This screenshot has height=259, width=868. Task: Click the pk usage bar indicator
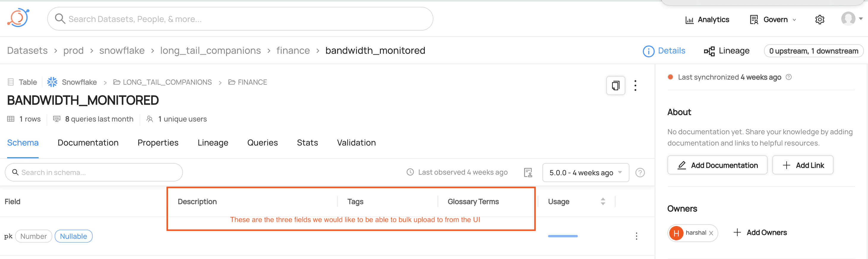562,236
